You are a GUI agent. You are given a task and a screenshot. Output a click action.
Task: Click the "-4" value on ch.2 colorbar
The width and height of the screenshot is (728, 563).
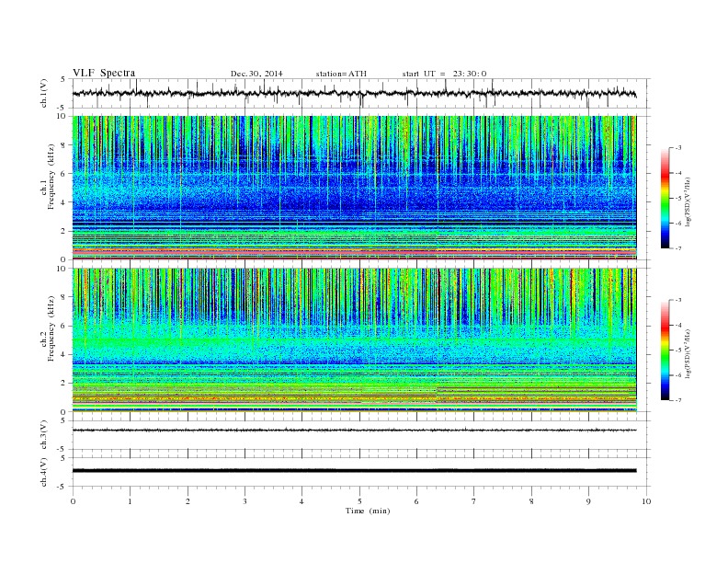(x=677, y=325)
